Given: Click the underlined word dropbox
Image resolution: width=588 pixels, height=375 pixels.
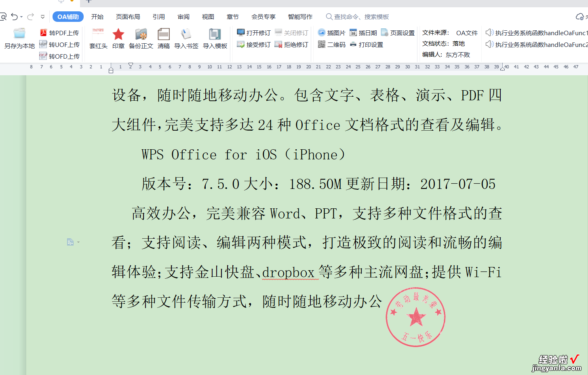Looking at the screenshot, I should (288, 272).
